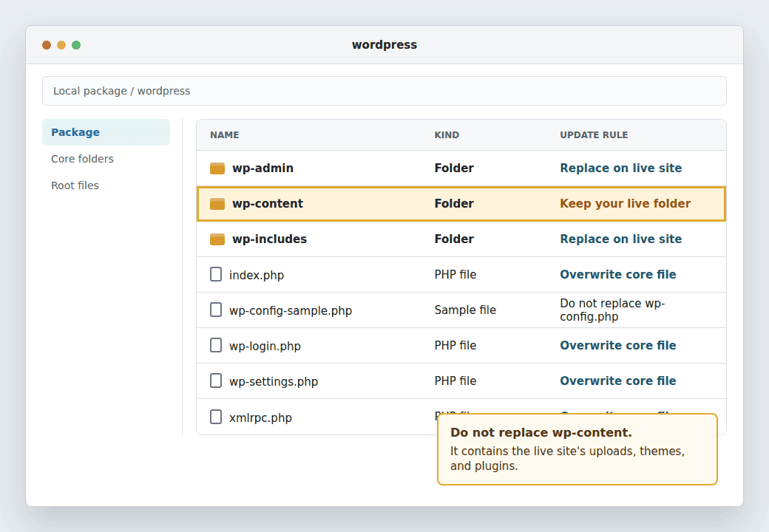Viewport: 769px width, 532px height.
Task: Click Overwrite core file for index.php
Action: click(x=618, y=274)
